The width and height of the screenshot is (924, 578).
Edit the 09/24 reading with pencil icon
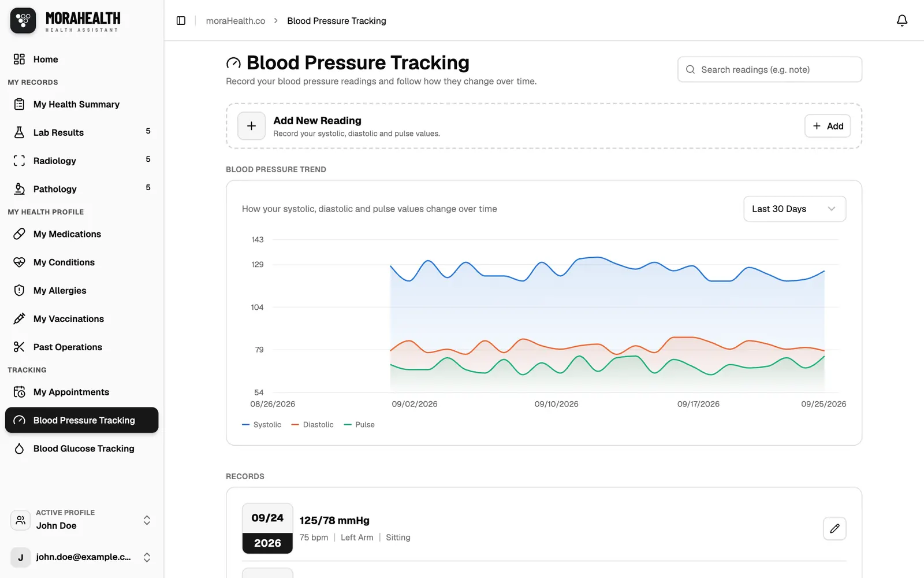click(x=834, y=528)
